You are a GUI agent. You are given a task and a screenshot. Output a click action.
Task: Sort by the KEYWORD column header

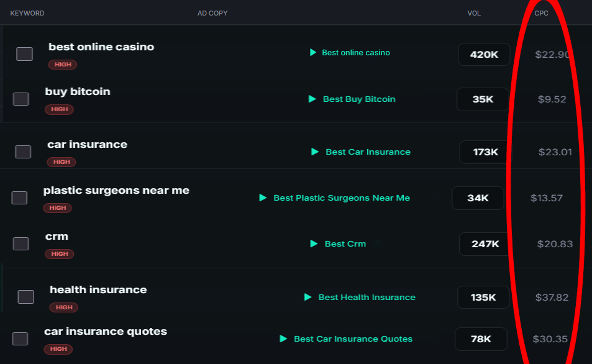[x=27, y=13]
